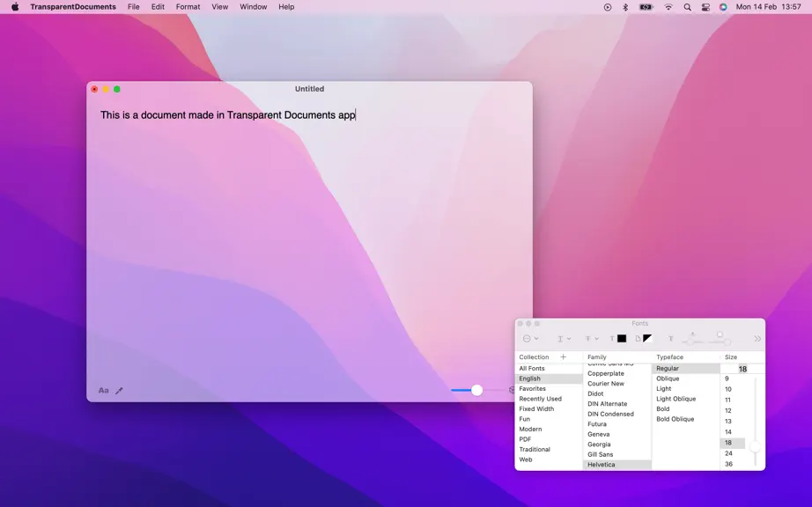Open Spotlight search in menu bar

[x=687, y=7]
